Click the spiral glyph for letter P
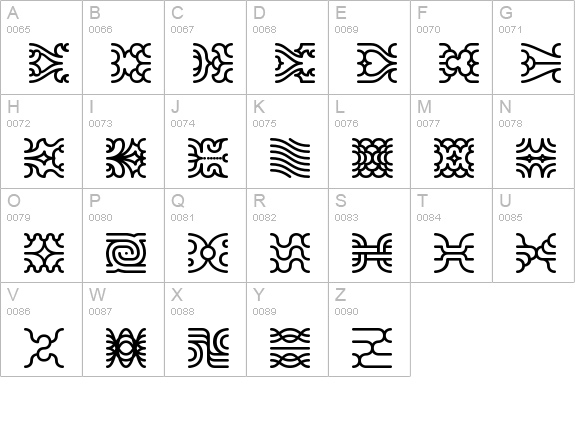This screenshot has width=575, height=421. 126,253
